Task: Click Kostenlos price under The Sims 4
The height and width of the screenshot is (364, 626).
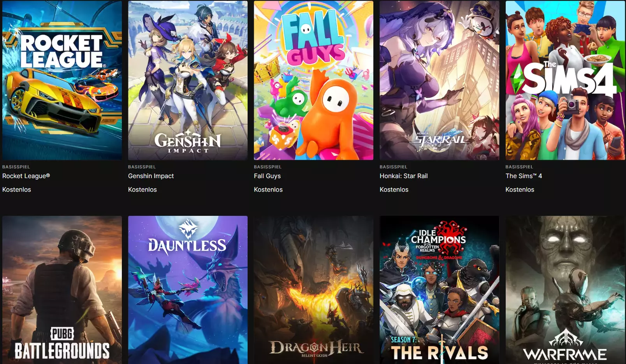Action: tap(520, 189)
